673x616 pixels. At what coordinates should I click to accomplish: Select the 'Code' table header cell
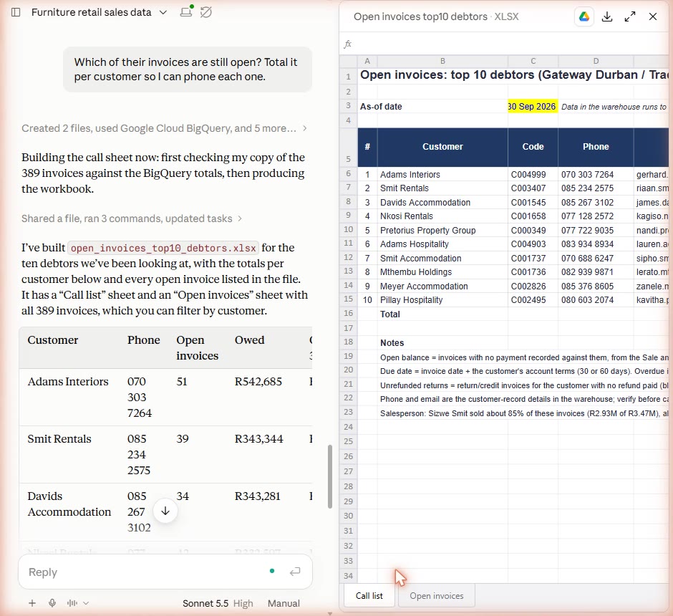(533, 147)
